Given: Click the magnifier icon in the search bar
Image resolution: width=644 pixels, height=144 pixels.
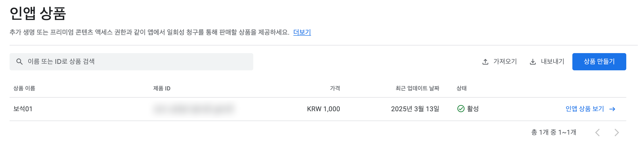Looking at the screenshot, I should coord(20,61).
